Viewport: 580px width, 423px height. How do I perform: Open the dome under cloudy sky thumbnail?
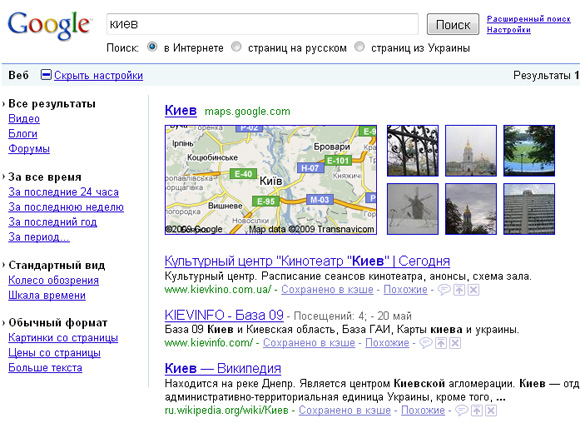[471, 209]
